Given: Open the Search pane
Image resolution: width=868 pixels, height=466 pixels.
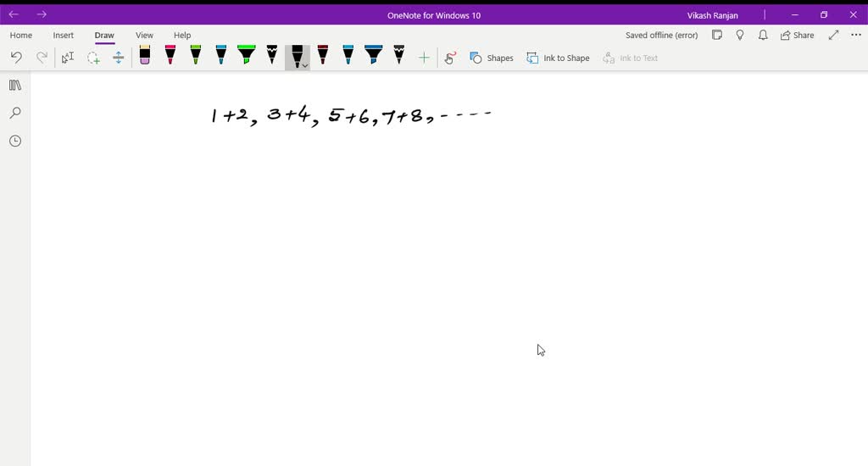Looking at the screenshot, I should tap(15, 113).
